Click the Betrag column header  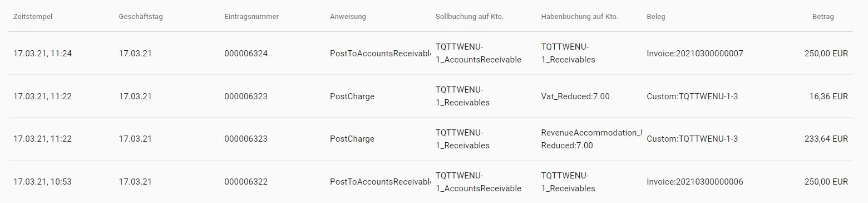coord(823,17)
